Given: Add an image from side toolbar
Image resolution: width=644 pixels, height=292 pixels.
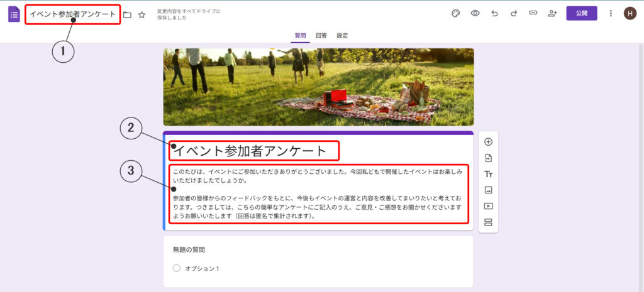Looking at the screenshot, I should click(x=488, y=190).
